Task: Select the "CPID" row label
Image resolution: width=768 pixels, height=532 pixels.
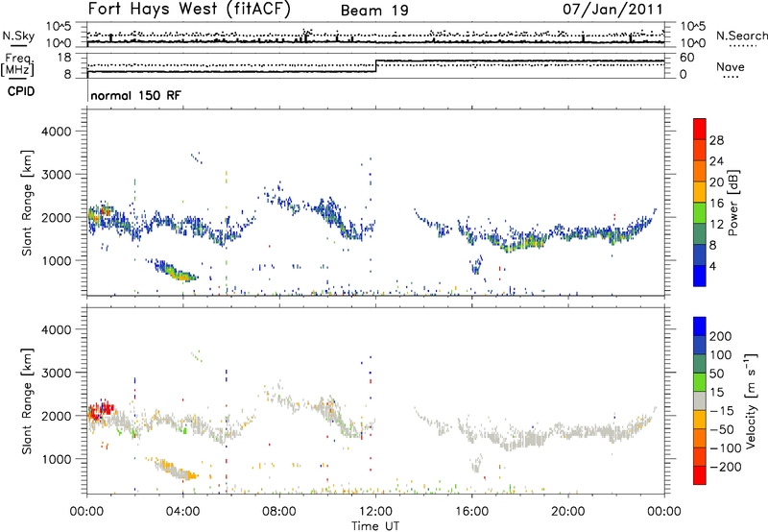Action: (20, 91)
